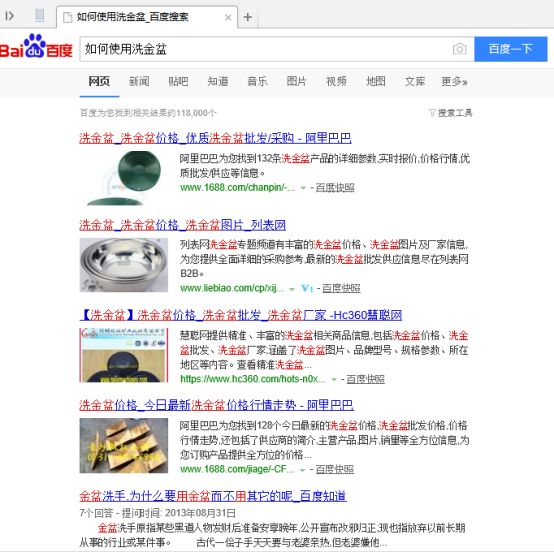The height and width of the screenshot is (553, 554).
Task: Switch to the 新闻 tab
Action: click(x=139, y=81)
